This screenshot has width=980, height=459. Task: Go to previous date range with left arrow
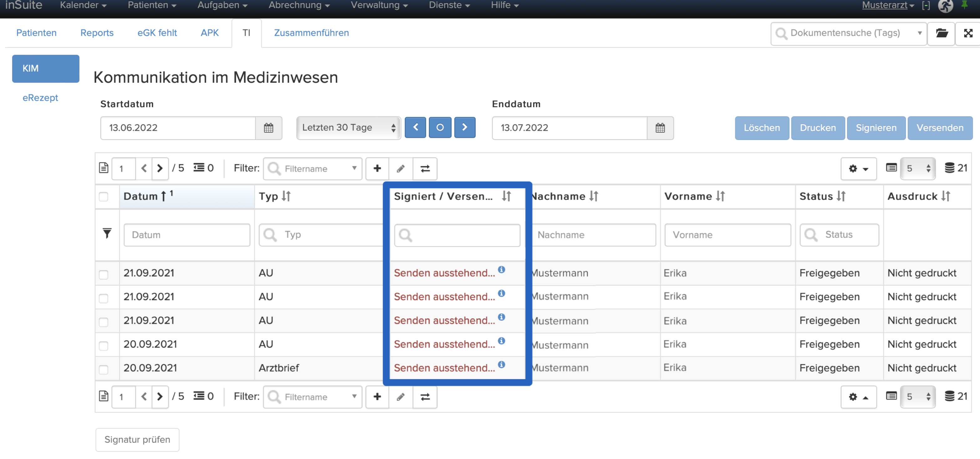tap(416, 127)
